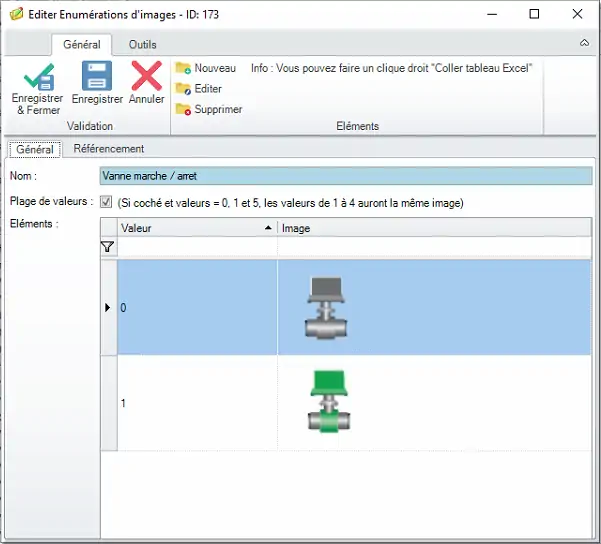Click the value cell containing 0
This screenshot has height=544, width=601.
coord(197,307)
